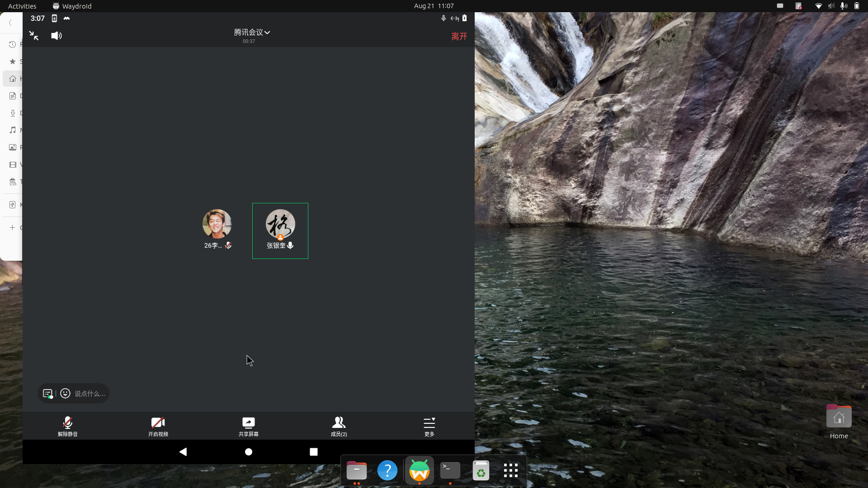Open the Activities overview
Image resolution: width=868 pixels, height=488 pixels.
click(x=22, y=6)
